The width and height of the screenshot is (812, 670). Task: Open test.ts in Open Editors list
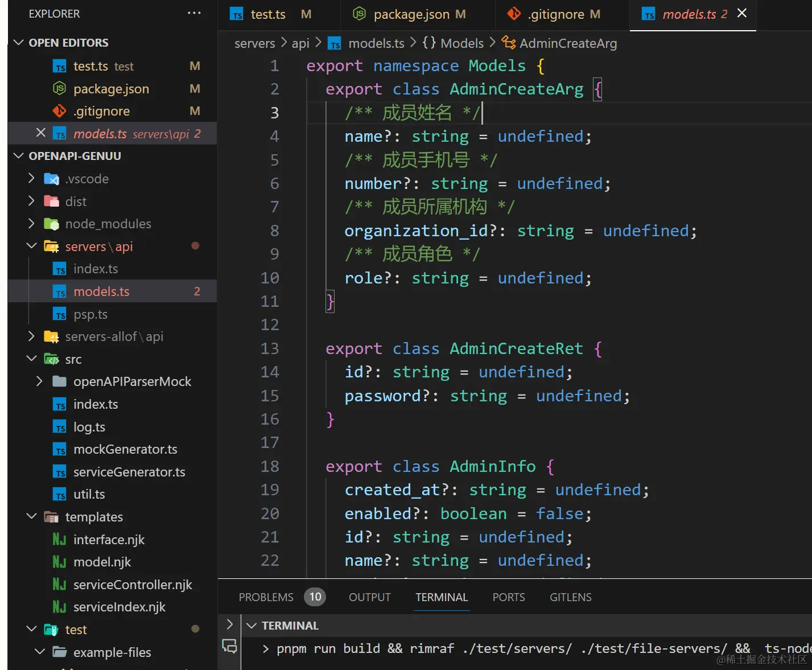click(x=112, y=66)
